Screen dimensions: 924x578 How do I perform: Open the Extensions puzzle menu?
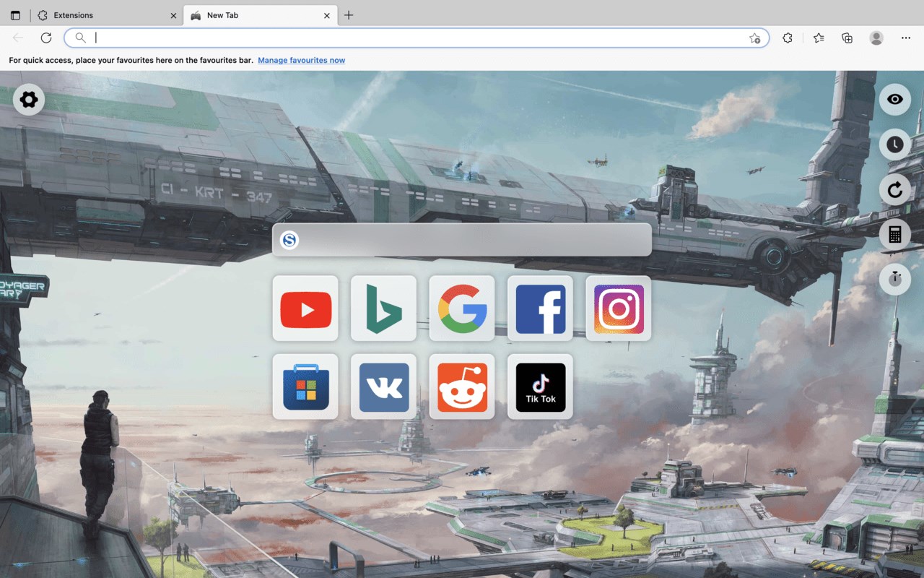[788, 38]
